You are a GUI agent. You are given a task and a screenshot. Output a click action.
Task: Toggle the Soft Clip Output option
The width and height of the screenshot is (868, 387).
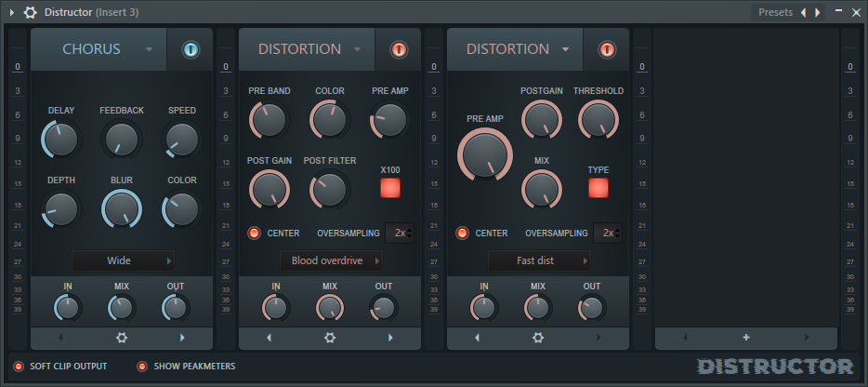19,367
